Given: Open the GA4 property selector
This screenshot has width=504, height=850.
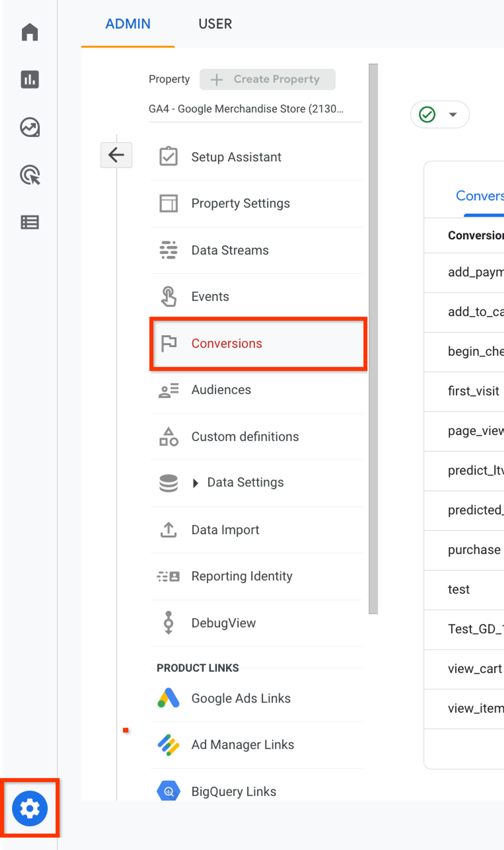Looking at the screenshot, I should click(x=246, y=109).
